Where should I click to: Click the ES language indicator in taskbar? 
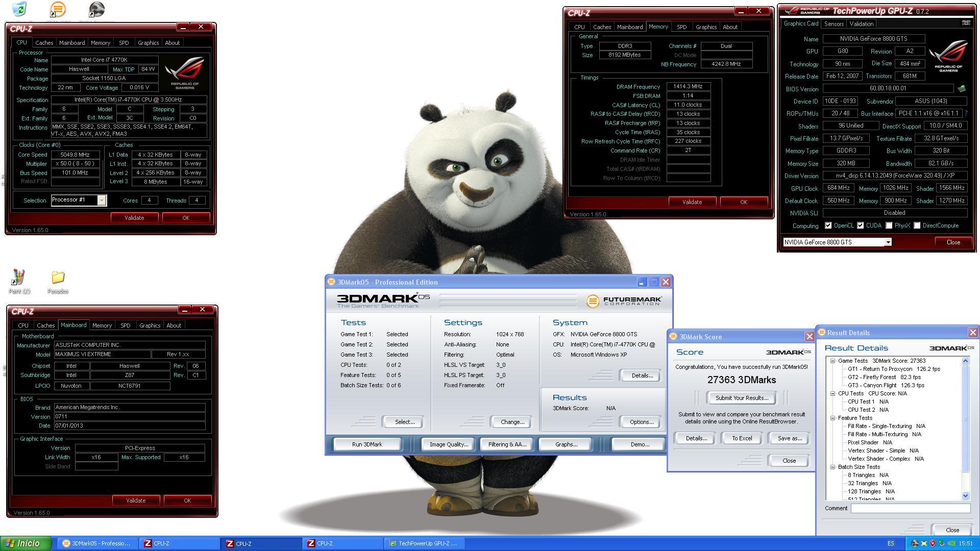tap(891, 543)
